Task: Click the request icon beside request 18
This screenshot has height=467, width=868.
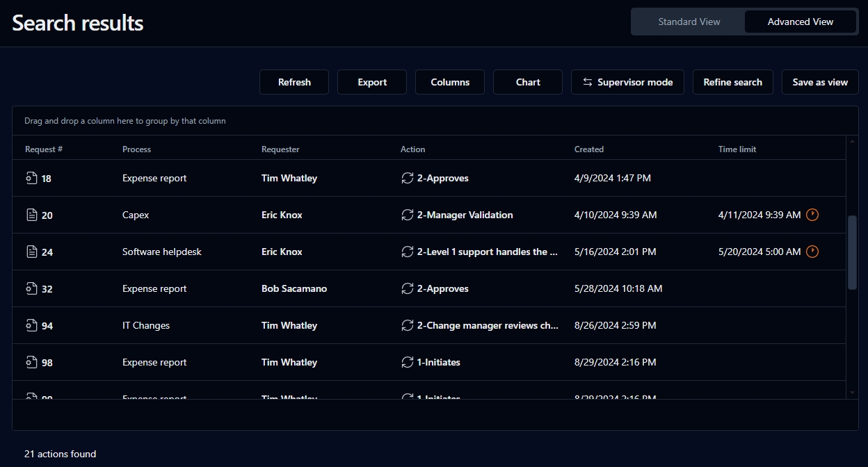Action: (x=31, y=179)
